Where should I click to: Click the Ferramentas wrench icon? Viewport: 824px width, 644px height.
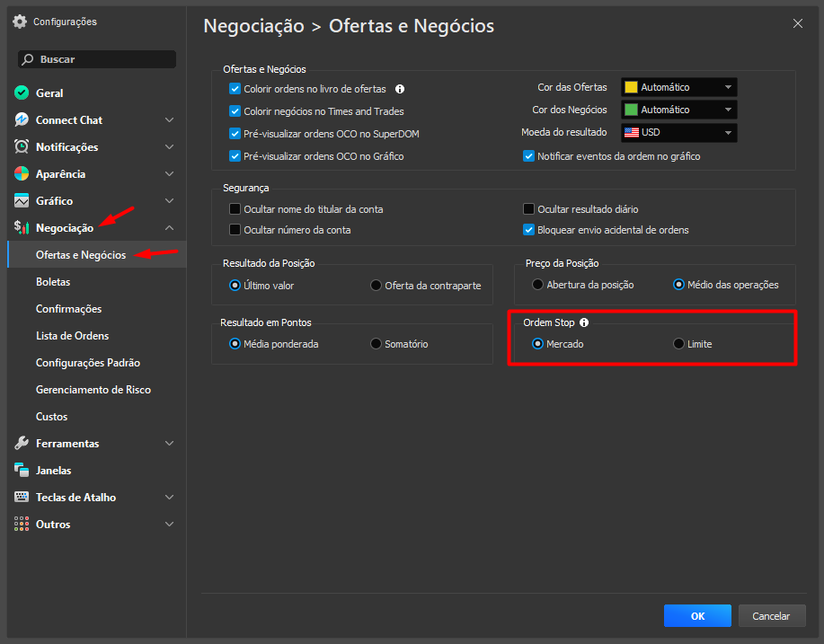click(22, 444)
